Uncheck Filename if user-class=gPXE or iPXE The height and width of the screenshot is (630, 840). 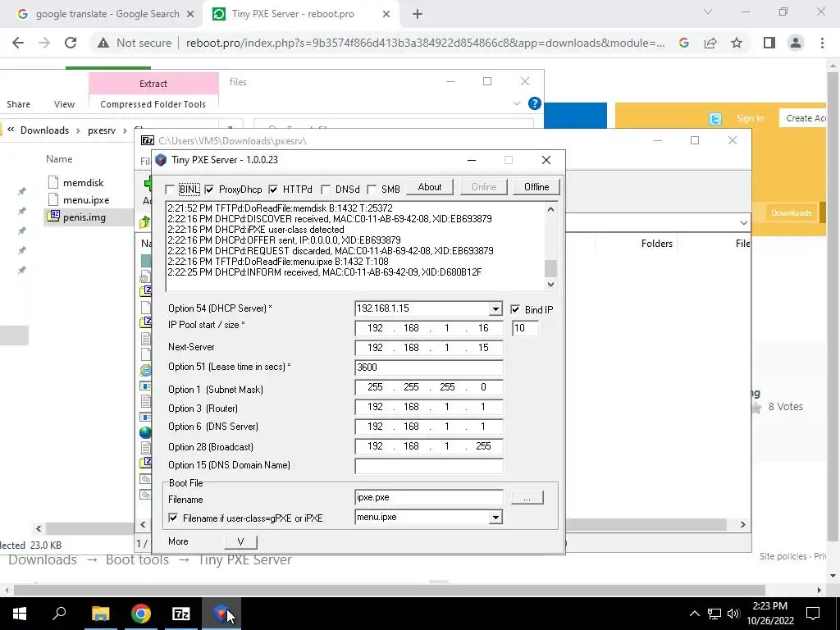[173, 518]
